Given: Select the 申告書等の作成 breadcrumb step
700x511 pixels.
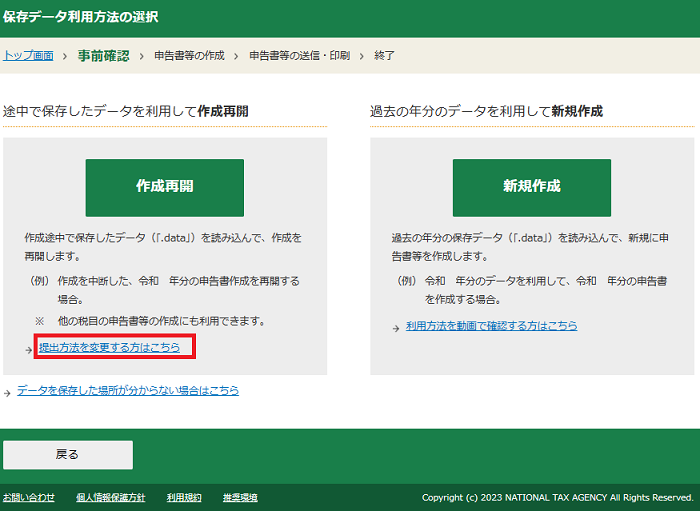Looking at the screenshot, I should click(189, 55).
